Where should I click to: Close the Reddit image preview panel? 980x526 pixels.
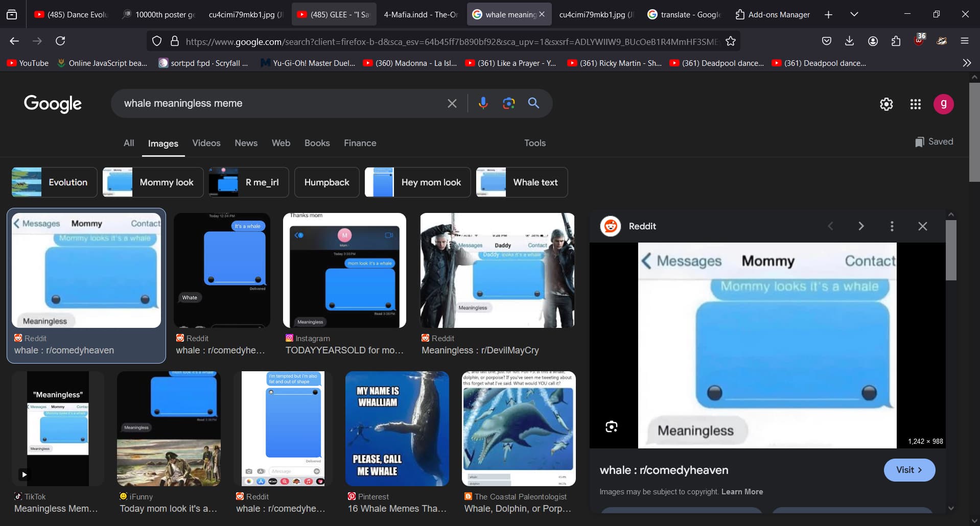coord(922,226)
